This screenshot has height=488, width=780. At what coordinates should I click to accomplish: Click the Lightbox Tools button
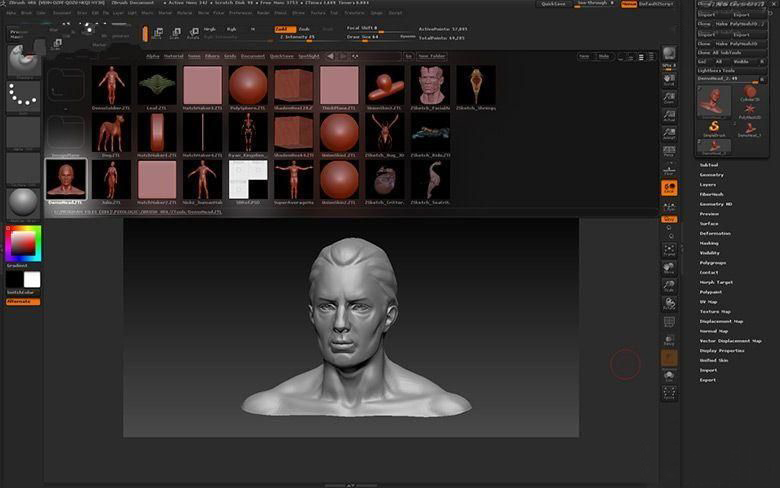pos(731,71)
